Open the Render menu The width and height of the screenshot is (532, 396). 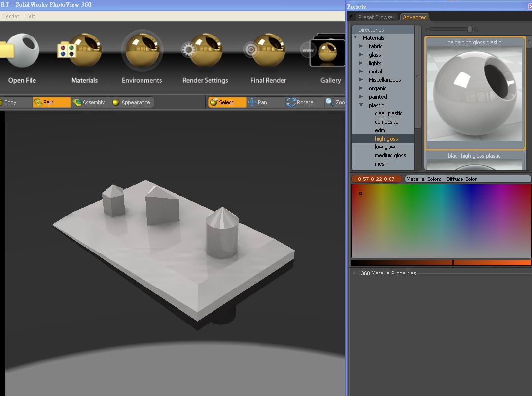tap(10, 16)
